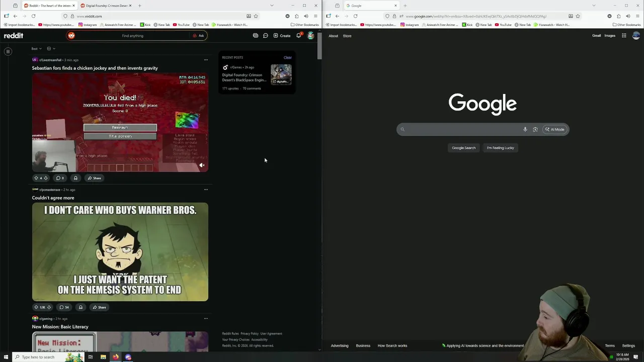Open Google account avatar

[636, 36]
